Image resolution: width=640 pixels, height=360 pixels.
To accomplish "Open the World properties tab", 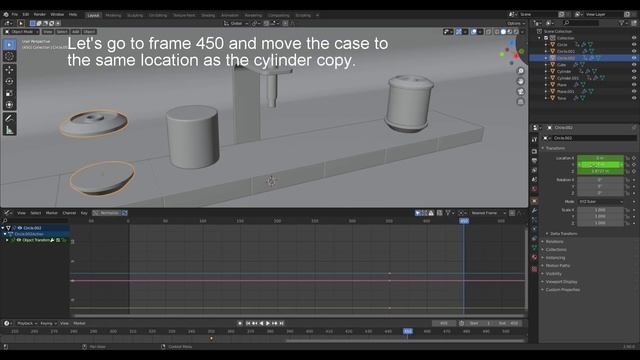I will tap(534, 189).
